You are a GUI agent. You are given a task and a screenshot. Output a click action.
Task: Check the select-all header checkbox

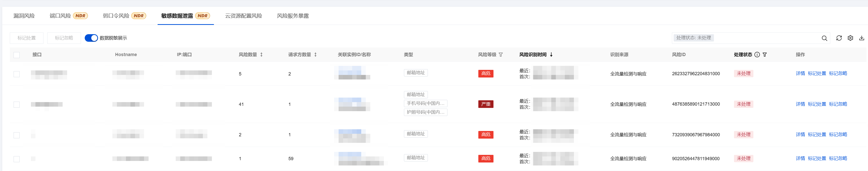coord(17,55)
